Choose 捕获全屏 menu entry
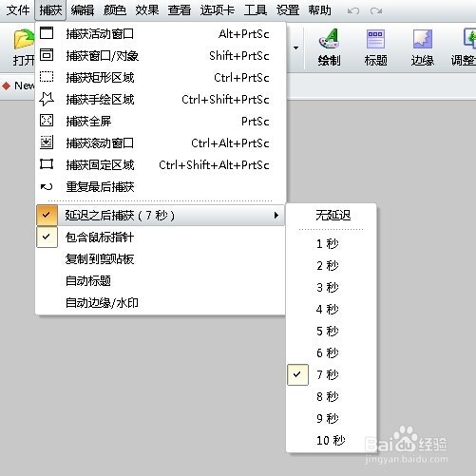The width and height of the screenshot is (476, 476). (x=161, y=121)
